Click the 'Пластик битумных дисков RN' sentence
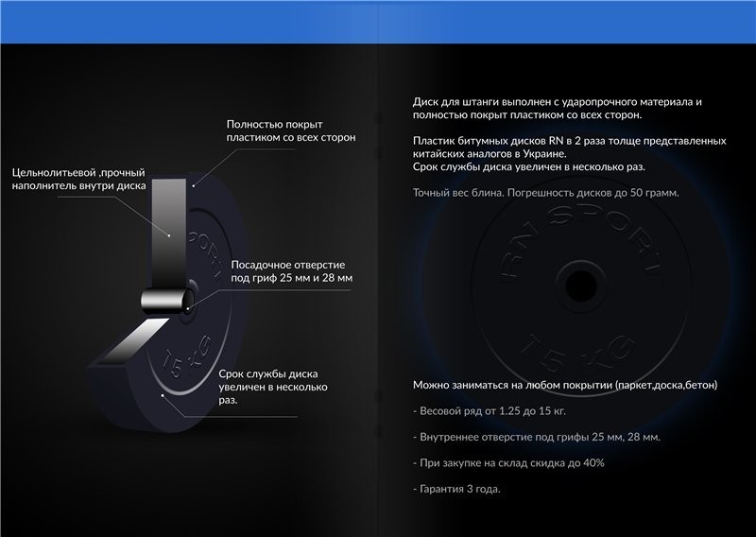Screen dimensions: 756x537 click(x=570, y=140)
